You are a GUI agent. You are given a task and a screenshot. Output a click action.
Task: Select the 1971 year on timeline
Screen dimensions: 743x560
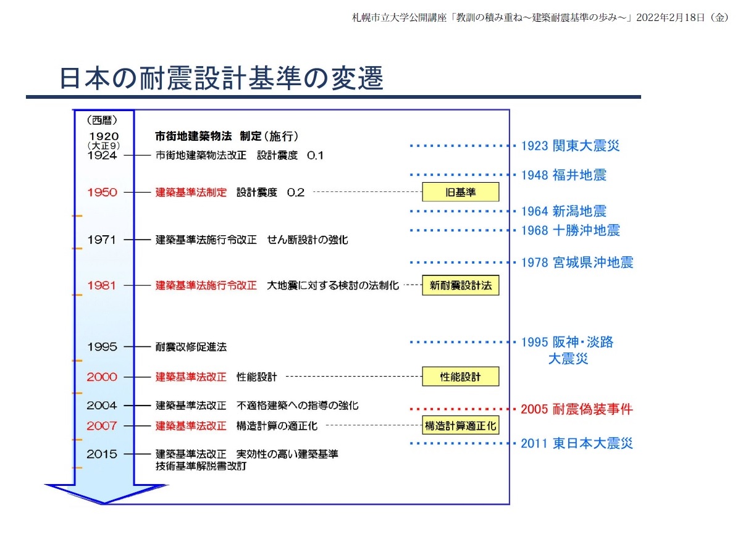[102, 240]
